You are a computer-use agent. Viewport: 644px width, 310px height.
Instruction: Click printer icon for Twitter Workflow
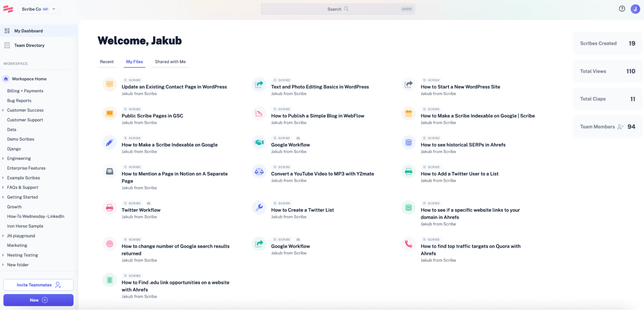tap(110, 207)
